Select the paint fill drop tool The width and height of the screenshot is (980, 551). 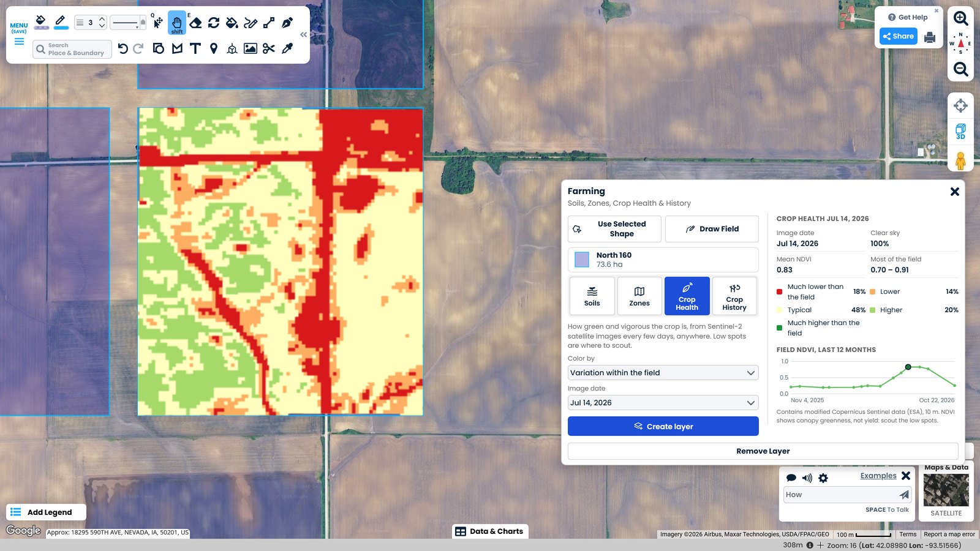(232, 23)
